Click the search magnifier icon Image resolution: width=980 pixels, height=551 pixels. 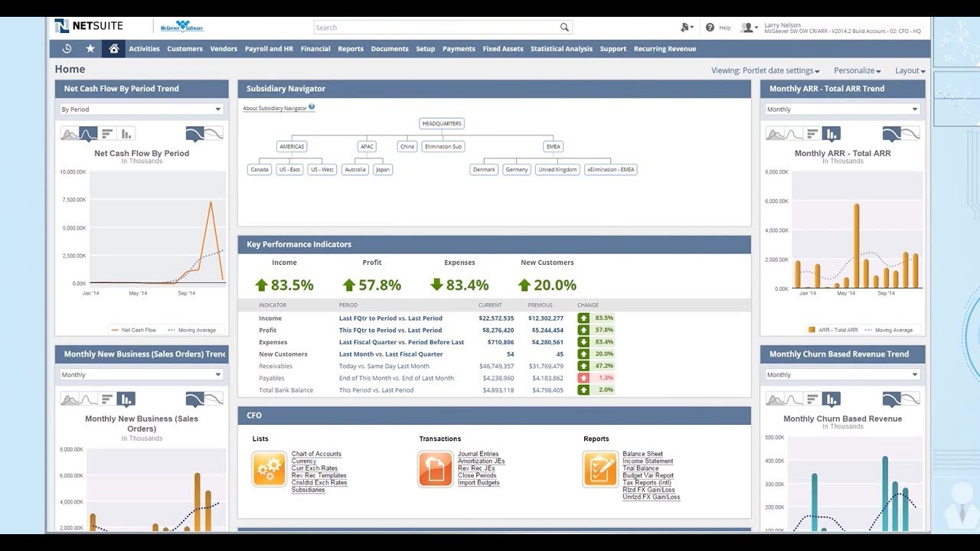pyautogui.click(x=564, y=28)
